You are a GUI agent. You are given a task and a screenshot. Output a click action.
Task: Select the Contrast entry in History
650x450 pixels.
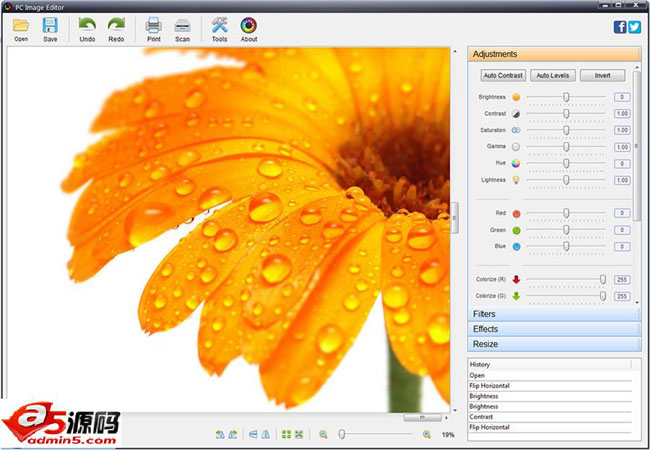coord(550,417)
